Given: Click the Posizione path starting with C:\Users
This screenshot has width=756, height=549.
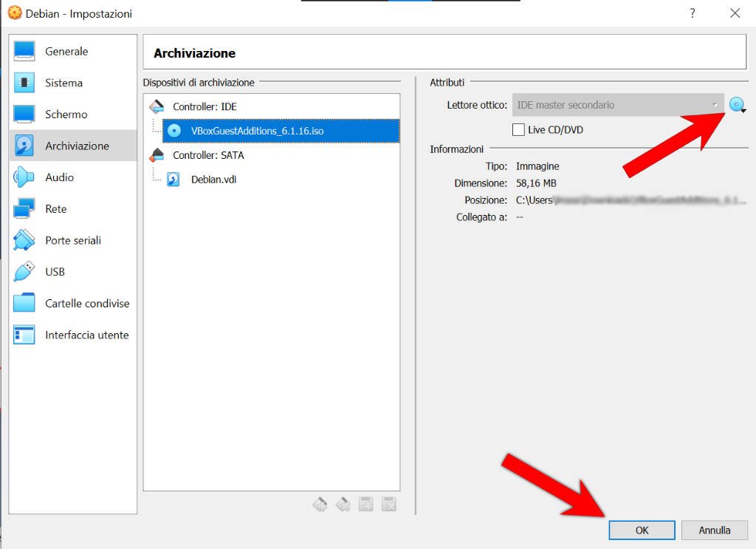Looking at the screenshot, I should click(631, 200).
